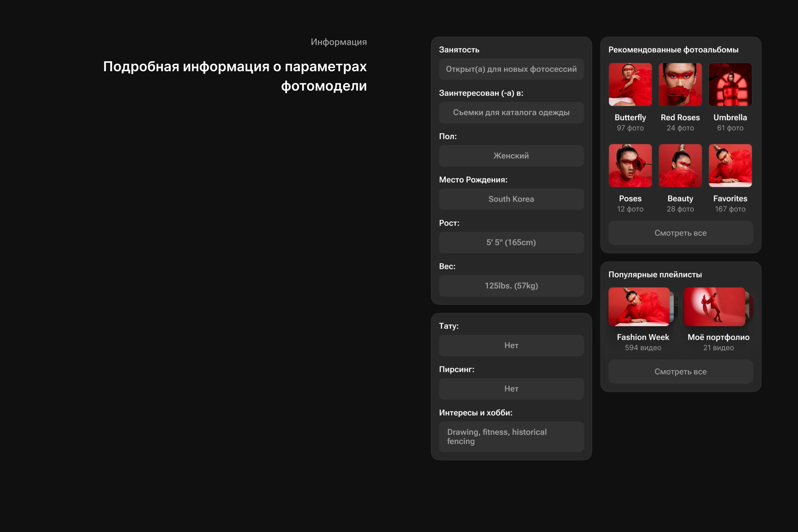Click the Fashion Week playlist title

coord(643,337)
